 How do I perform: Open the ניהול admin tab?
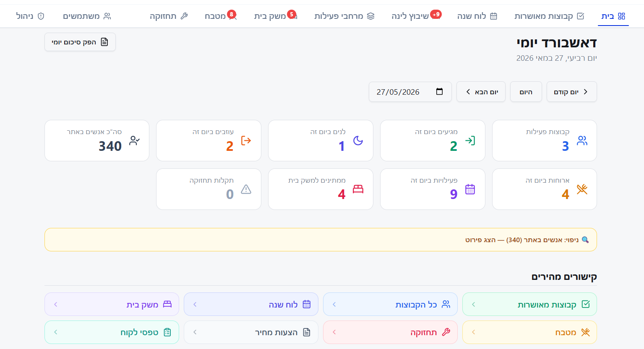point(30,16)
